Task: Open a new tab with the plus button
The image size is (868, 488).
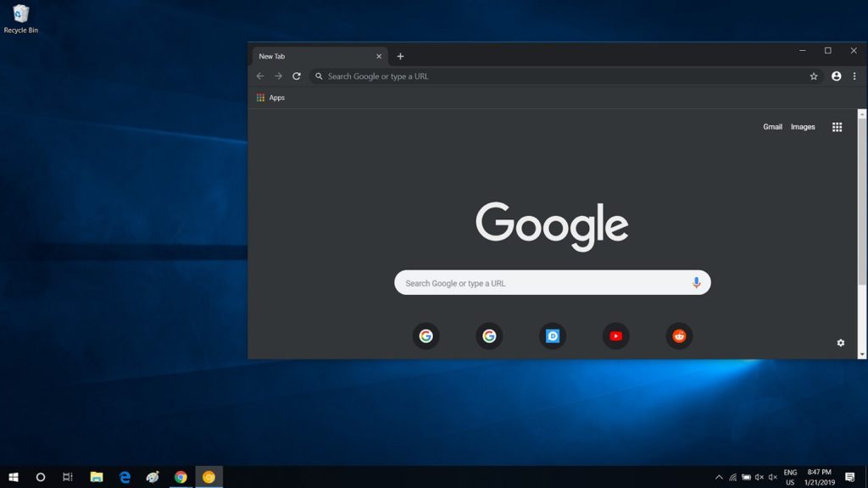Action: point(400,56)
